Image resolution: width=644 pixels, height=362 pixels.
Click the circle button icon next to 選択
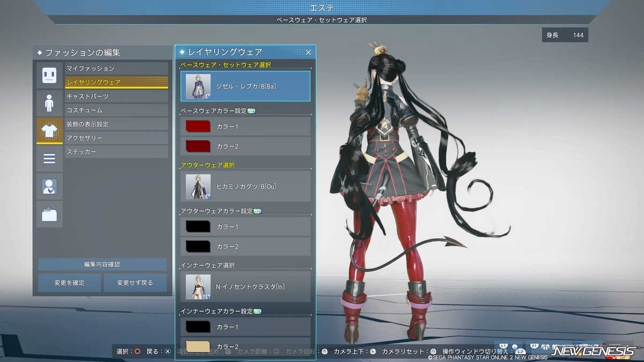pos(137,351)
